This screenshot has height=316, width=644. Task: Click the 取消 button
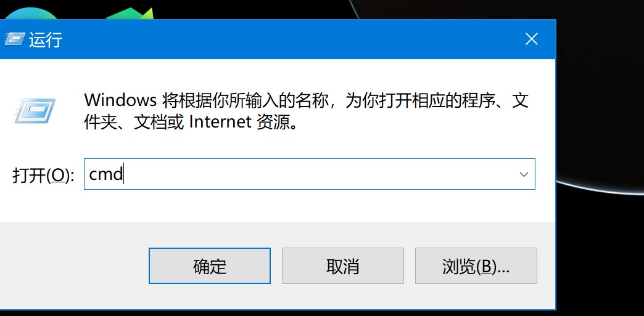tap(342, 266)
